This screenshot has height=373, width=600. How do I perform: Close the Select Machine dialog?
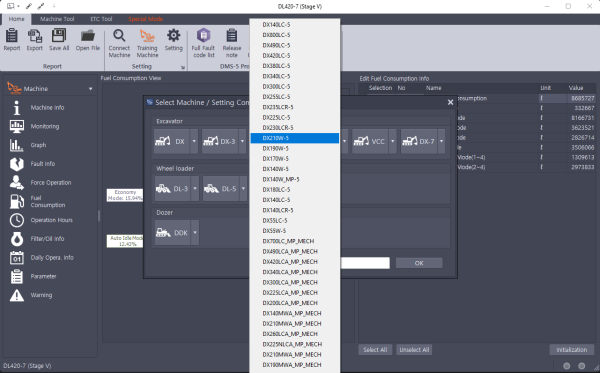[x=450, y=103]
